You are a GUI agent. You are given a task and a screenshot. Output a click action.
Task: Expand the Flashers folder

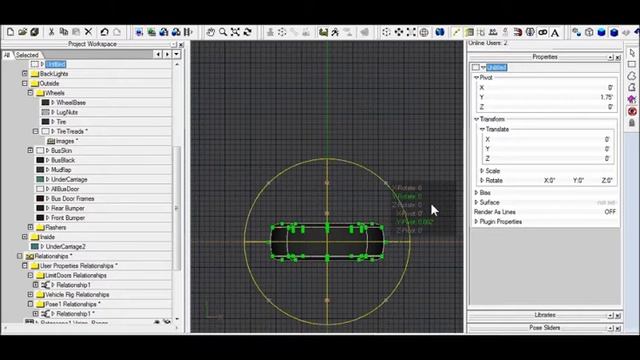[31, 227]
